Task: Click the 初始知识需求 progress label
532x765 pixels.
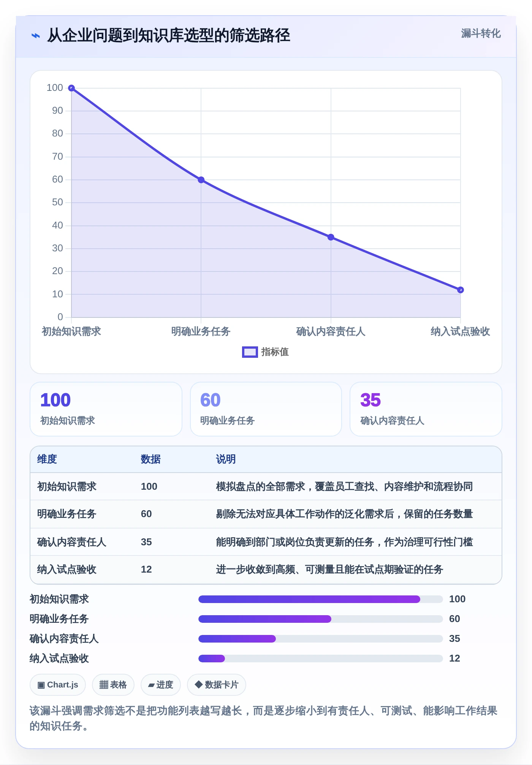Action: click(x=59, y=599)
